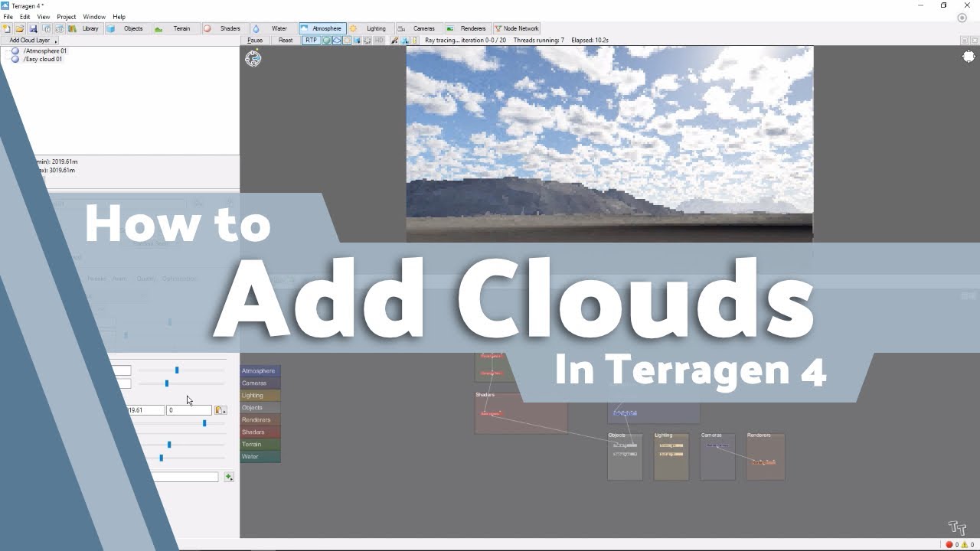Open the Add Cloud Layer dropdown
The height and width of the screenshot is (551, 980).
(31, 40)
